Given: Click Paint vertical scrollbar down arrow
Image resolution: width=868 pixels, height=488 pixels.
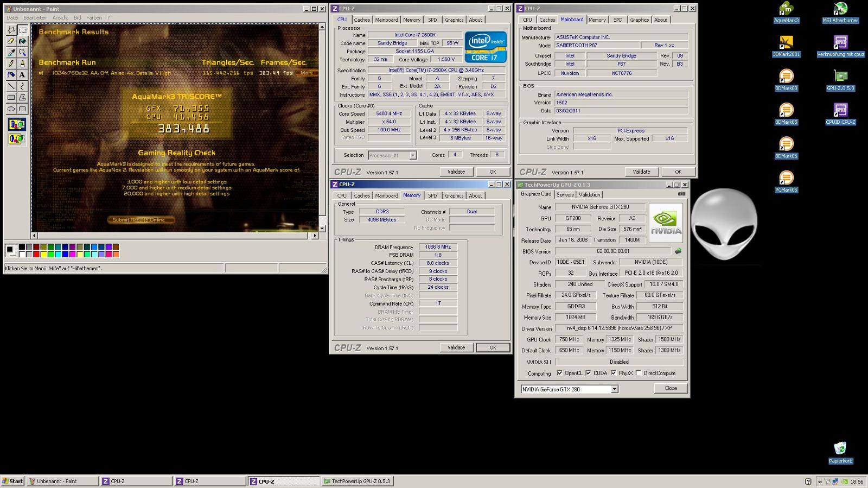Looking at the screenshot, I should [x=322, y=229].
